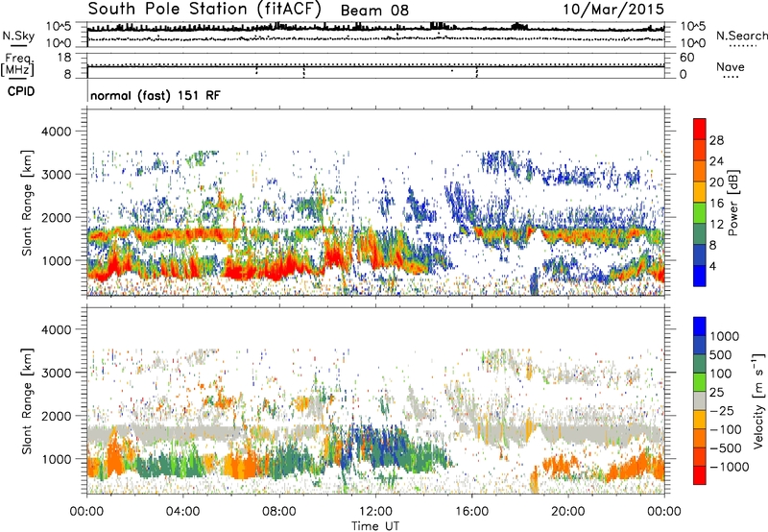Select the 'Beam 08' label
768x532 pixels.
(x=374, y=11)
